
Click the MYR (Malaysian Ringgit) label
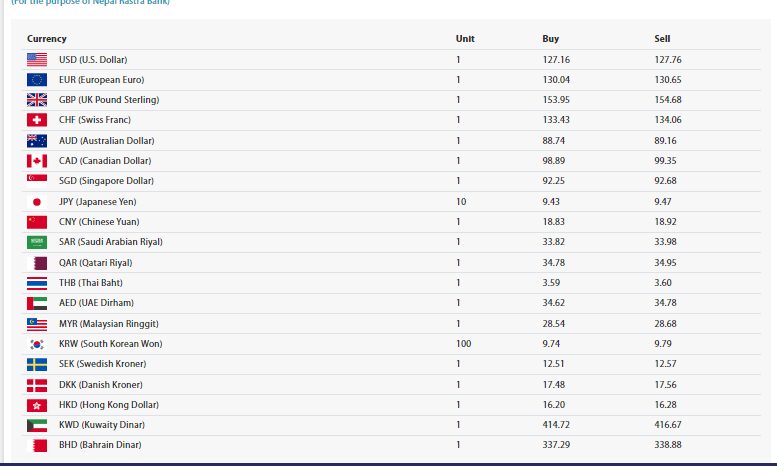(108, 324)
